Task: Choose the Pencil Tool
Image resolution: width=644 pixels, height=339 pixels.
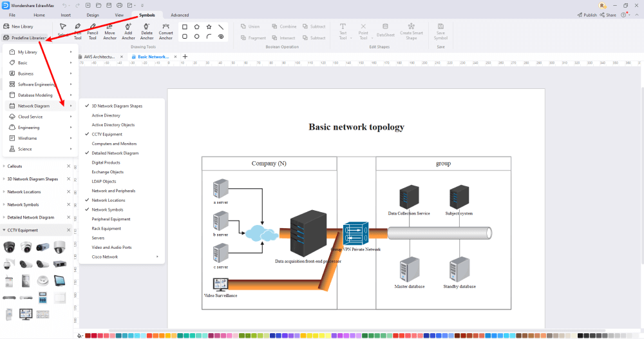Action: pos(92,32)
